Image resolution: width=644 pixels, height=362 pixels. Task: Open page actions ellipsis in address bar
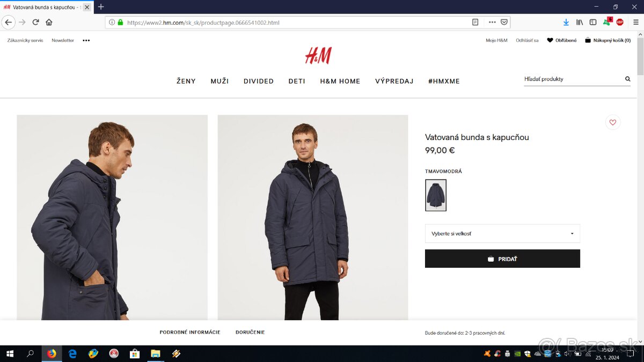click(x=492, y=23)
